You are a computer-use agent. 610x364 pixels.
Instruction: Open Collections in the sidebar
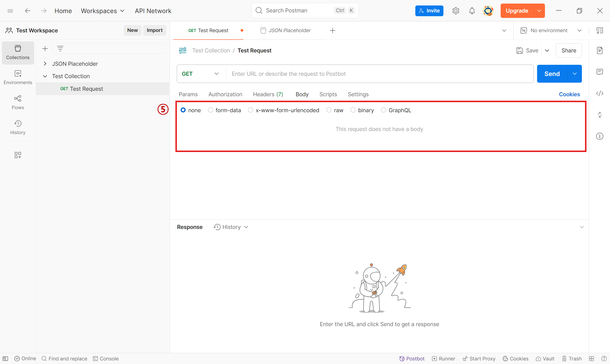tap(18, 53)
